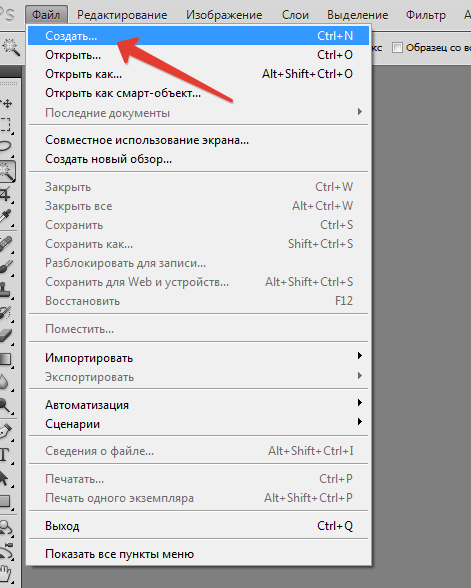The width and height of the screenshot is (471, 588).
Task: Select the Lasso tool
Action: (6, 147)
